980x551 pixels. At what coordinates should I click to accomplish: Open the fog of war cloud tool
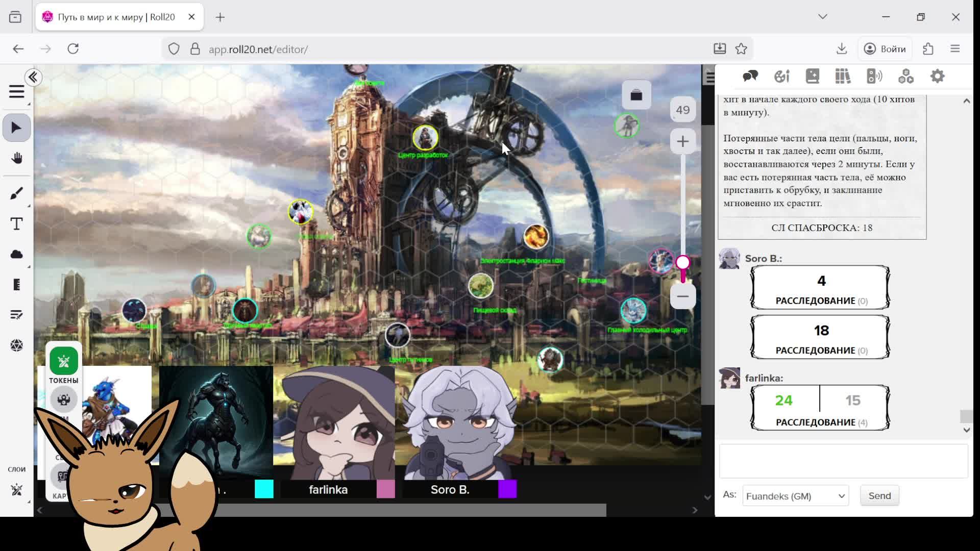[16, 254]
